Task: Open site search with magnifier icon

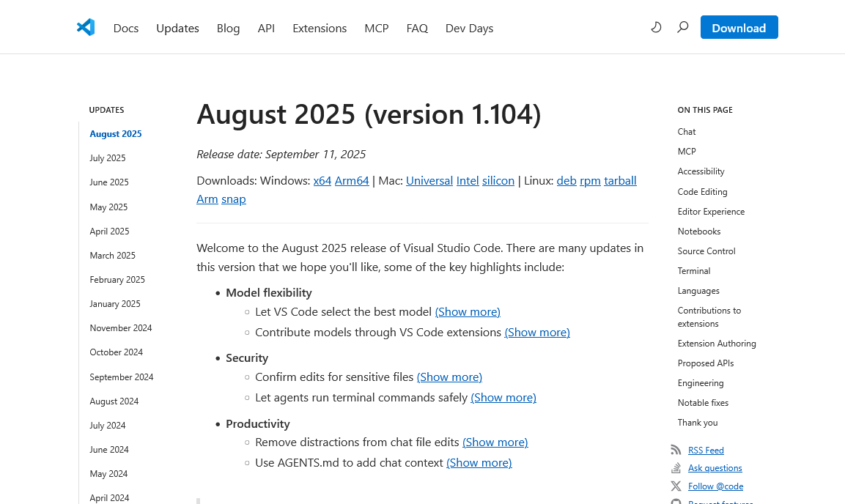Action: 683,28
